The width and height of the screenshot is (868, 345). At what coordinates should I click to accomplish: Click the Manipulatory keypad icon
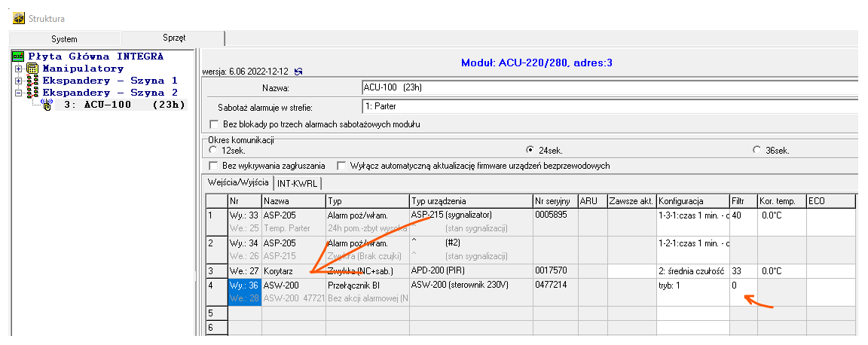click(x=32, y=69)
